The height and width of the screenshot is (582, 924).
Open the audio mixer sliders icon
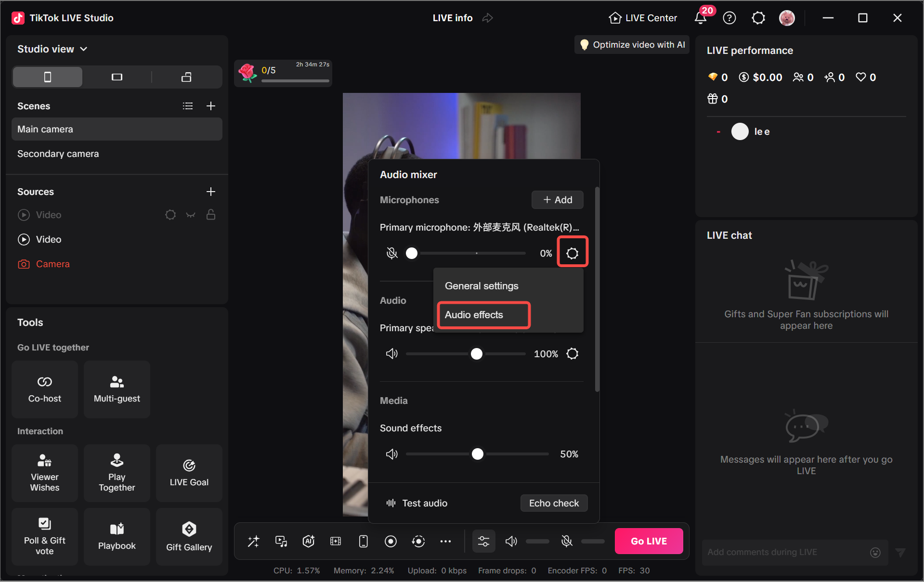[484, 541]
